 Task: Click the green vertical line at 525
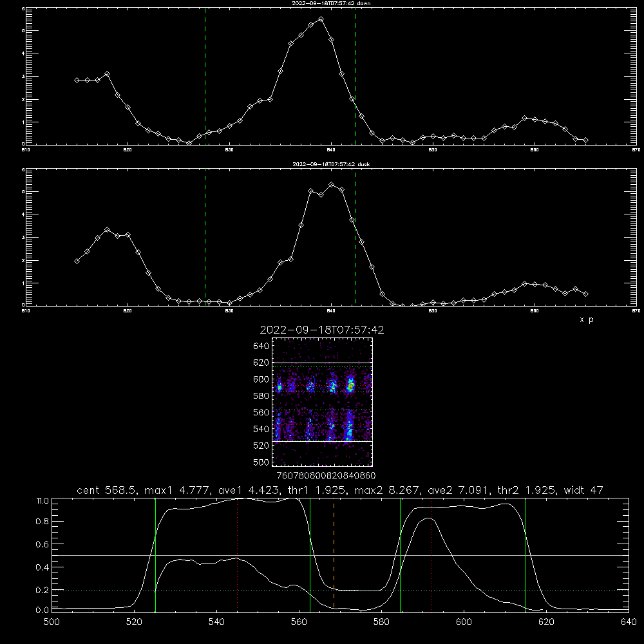[155, 554]
